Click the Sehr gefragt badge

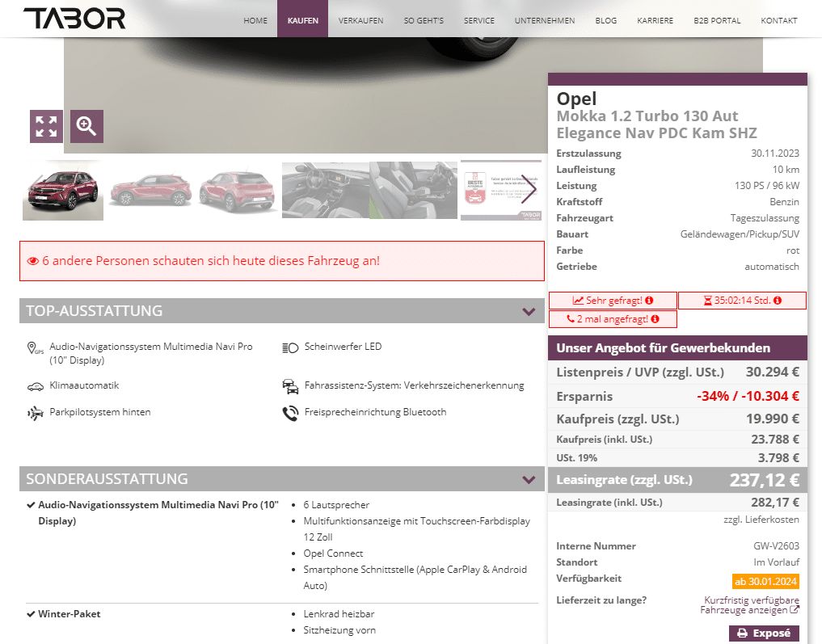[613, 301]
